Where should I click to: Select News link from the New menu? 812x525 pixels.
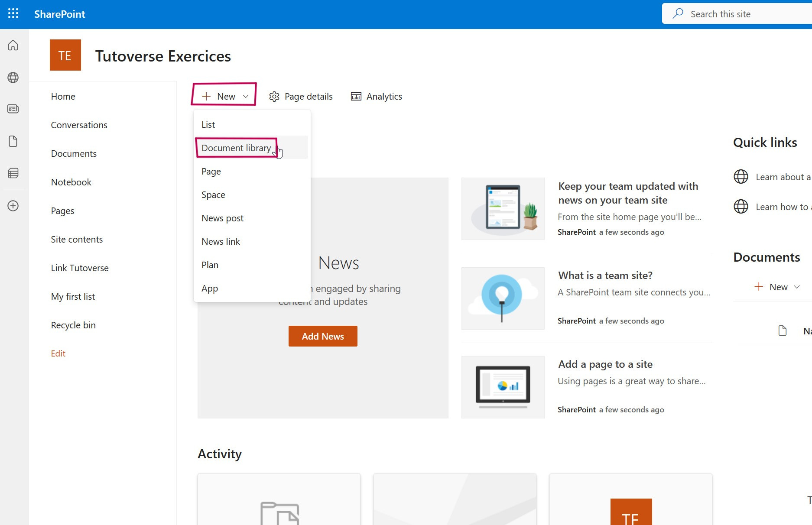click(x=250, y=242)
